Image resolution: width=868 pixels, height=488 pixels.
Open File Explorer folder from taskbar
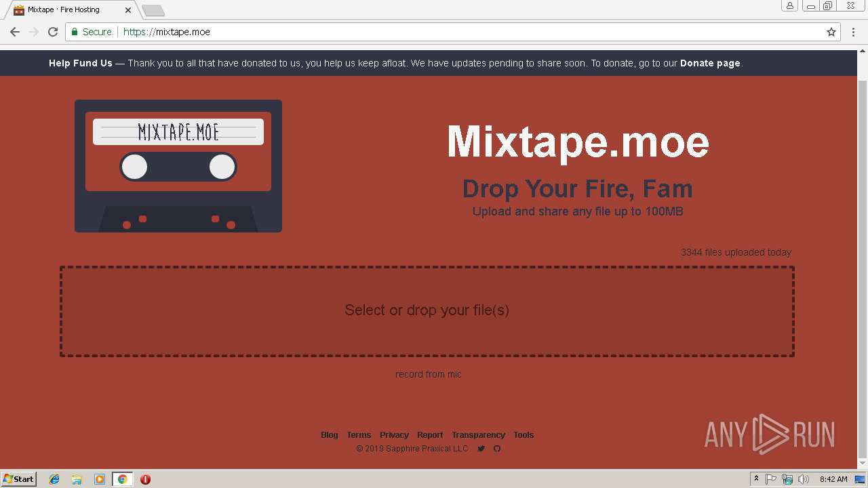(x=77, y=479)
